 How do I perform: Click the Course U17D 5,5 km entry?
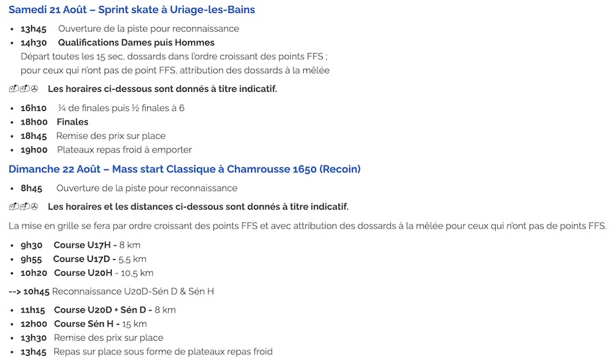click(84, 259)
